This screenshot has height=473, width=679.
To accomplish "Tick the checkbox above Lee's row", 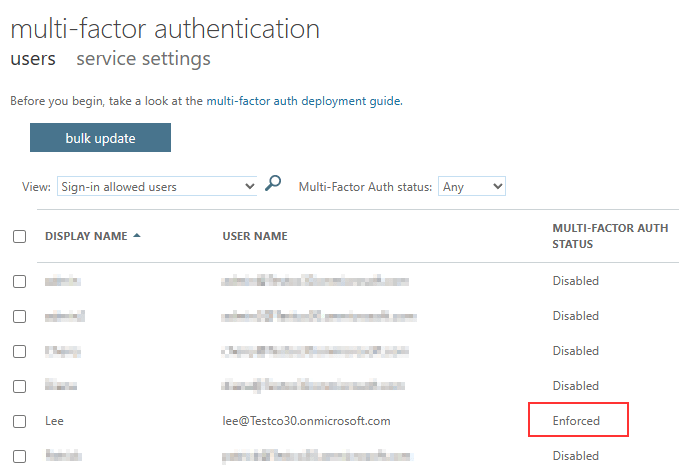I will tap(19, 386).
